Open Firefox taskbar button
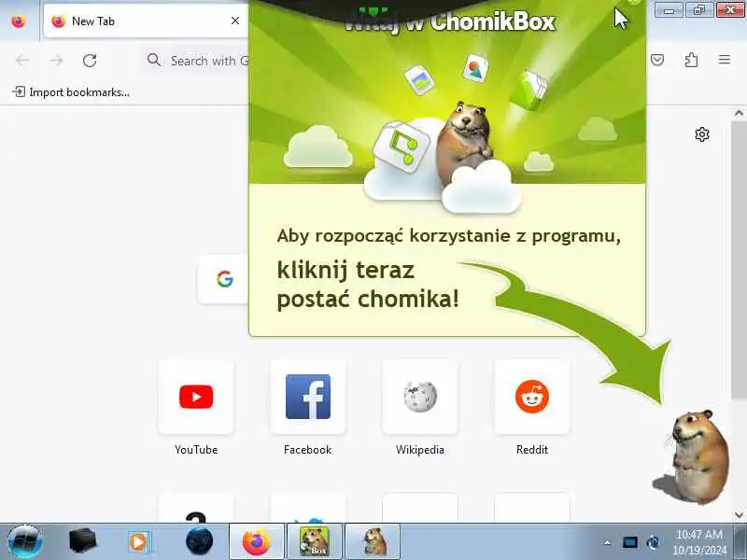The height and width of the screenshot is (560, 747). coord(257,541)
